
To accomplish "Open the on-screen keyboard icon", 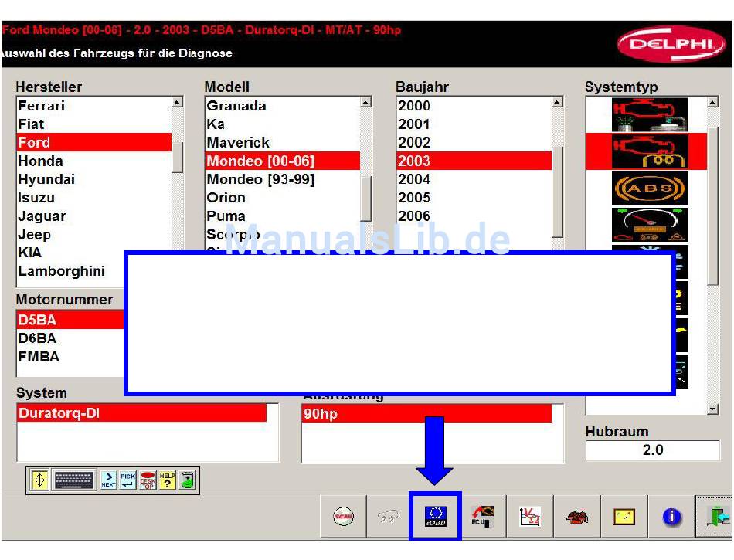I will coord(74,480).
